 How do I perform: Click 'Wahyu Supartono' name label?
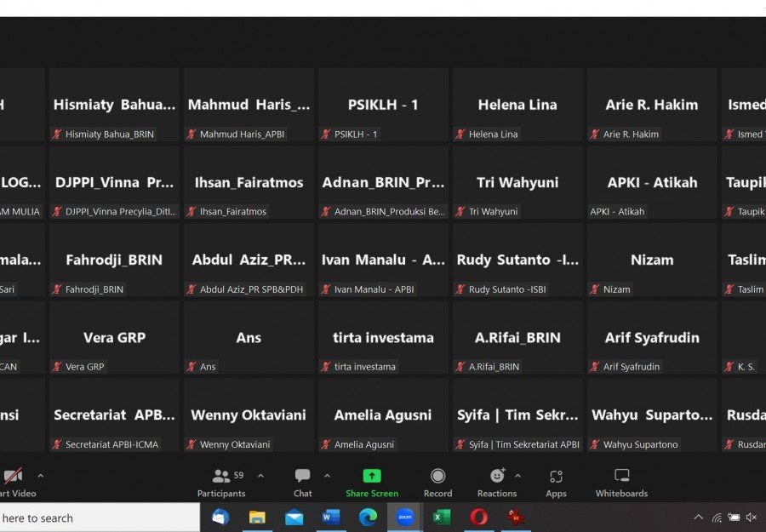pyautogui.click(x=640, y=444)
